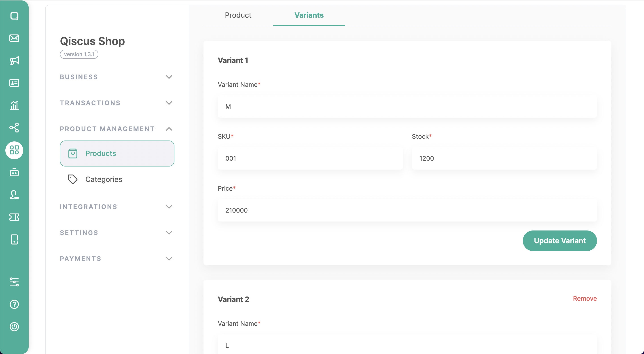This screenshot has height=354, width=644.
Task: Select the Categories menu item
Action: pos(104,179)
